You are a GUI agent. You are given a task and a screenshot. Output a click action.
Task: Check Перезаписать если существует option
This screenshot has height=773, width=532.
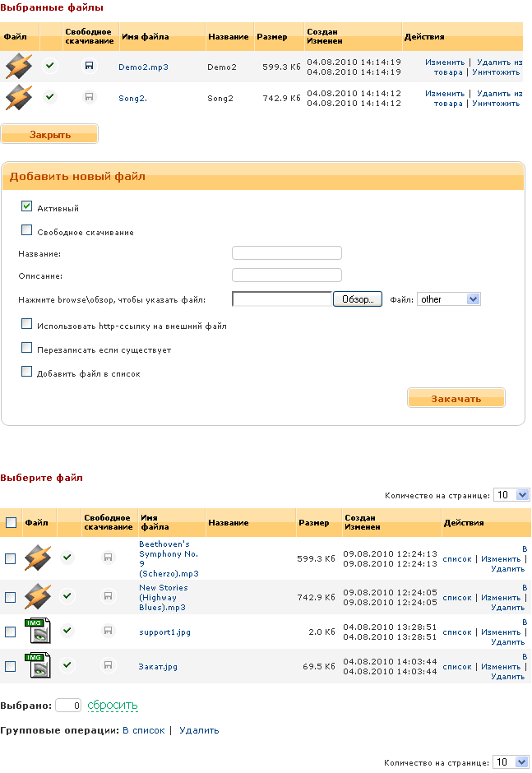click(x=27, y=349)
